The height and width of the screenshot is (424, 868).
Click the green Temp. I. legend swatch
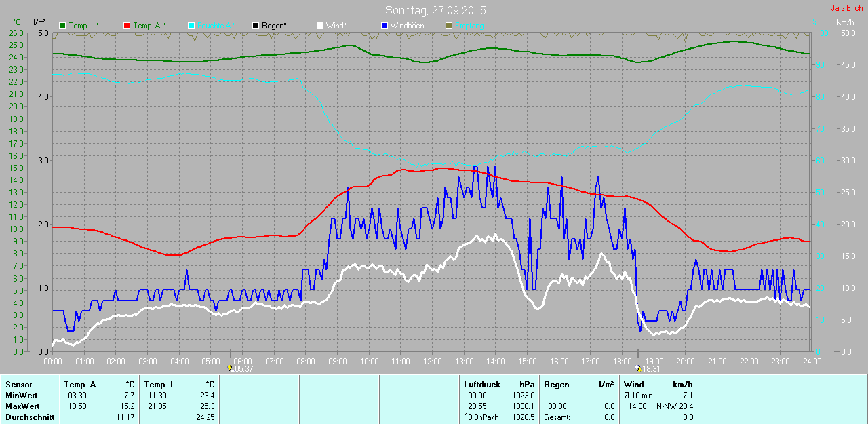[x=63, y=26]
